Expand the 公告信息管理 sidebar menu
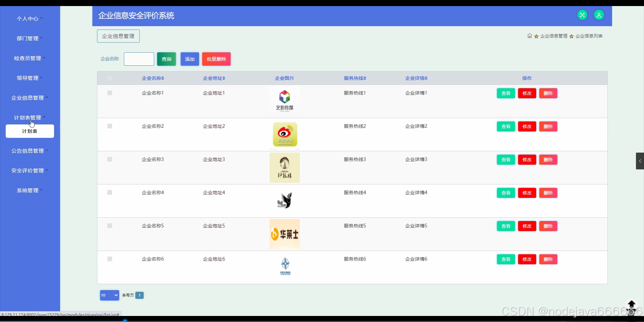The image size is (644, 322). point(30,151)
